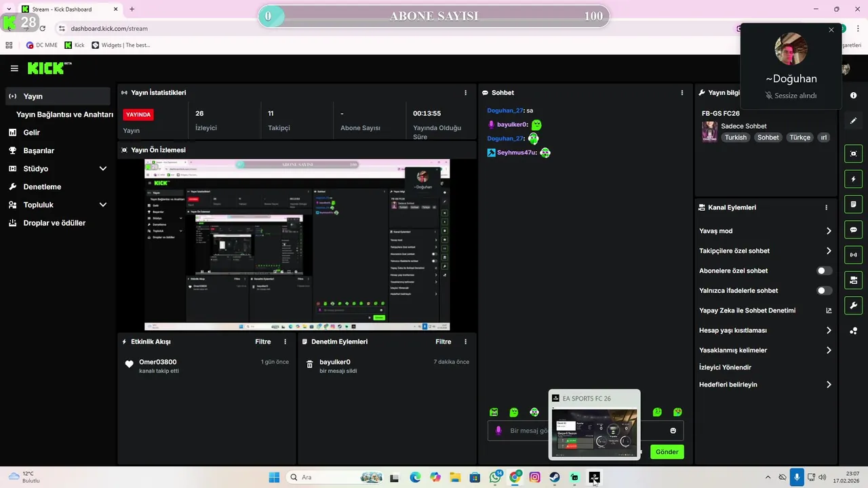Click the Turkish tag chip

735,137
